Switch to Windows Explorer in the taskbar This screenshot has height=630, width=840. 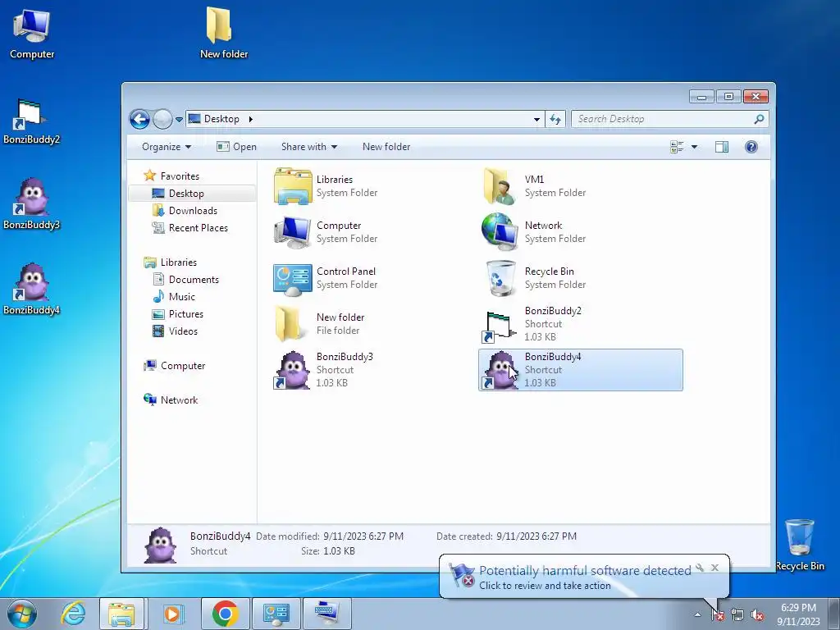[x=121, y=614]
